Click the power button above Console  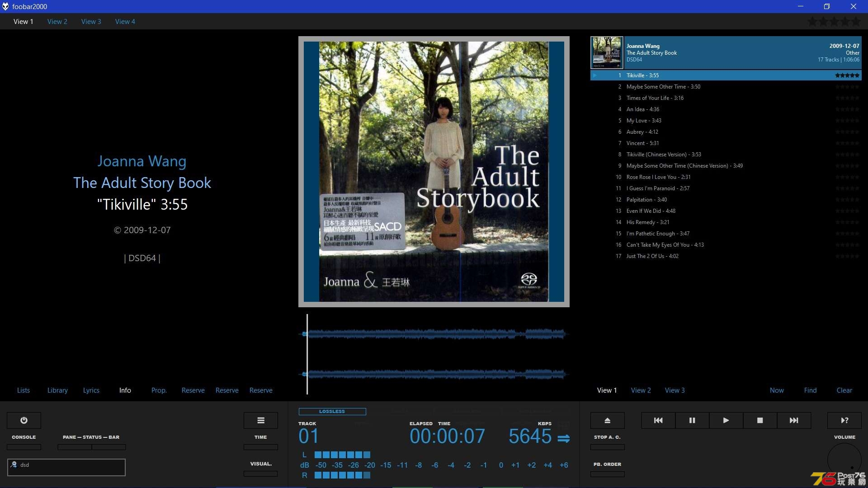coord(24,420)
